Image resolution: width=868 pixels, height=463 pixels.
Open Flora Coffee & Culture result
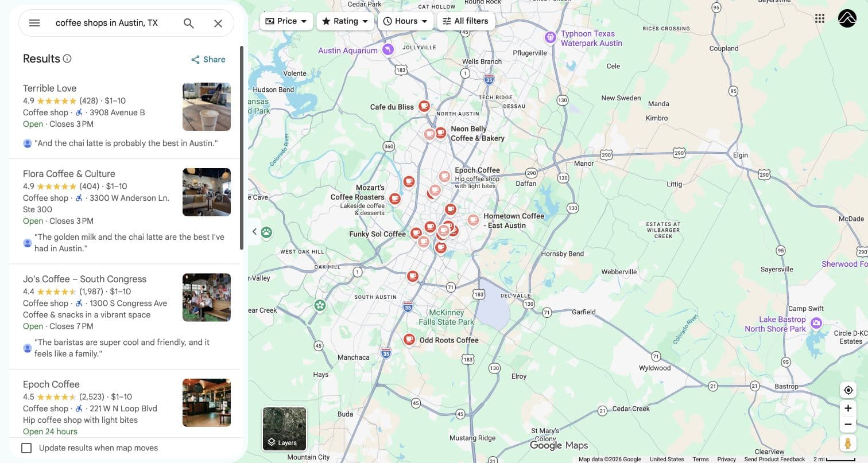[124, 211]
